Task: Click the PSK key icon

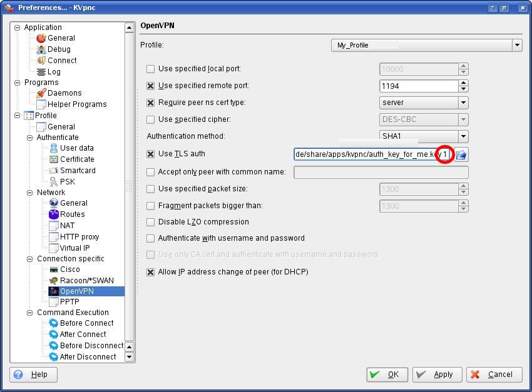Action: tap(54, 181)
